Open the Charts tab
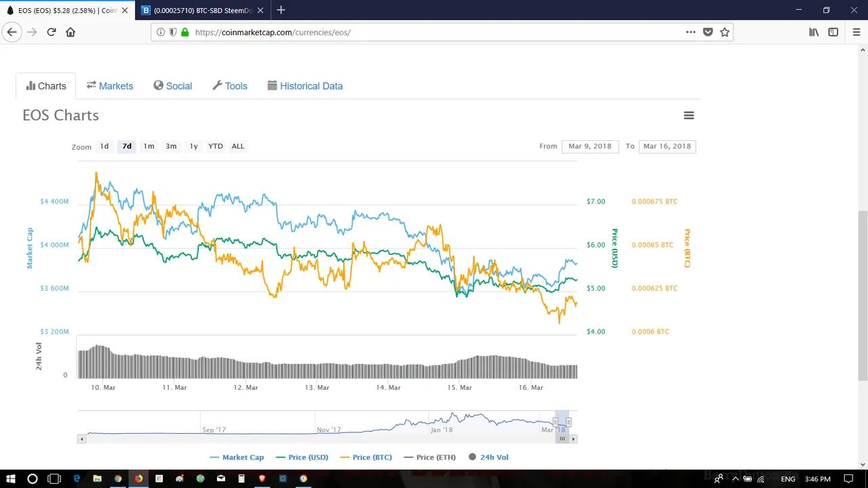The image size is (868, 488). [46, 86]
